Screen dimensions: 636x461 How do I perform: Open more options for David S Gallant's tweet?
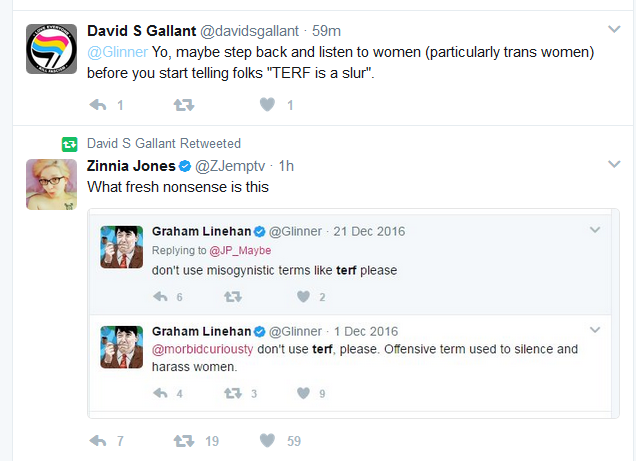(614, 29)
